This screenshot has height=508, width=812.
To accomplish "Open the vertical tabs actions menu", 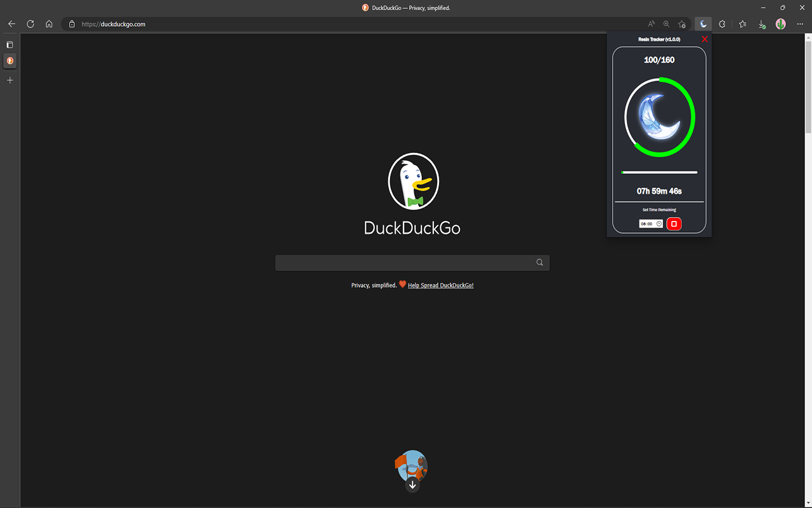I will pyautogui.click(x=10, y=44).
